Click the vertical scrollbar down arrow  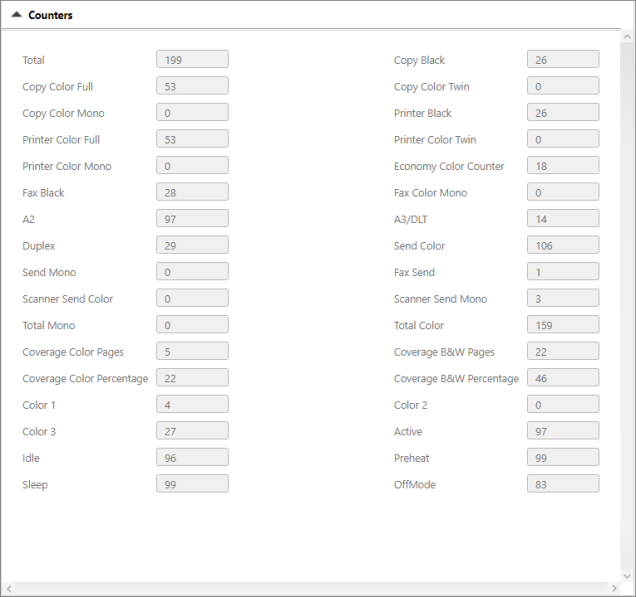coord(627,574)
